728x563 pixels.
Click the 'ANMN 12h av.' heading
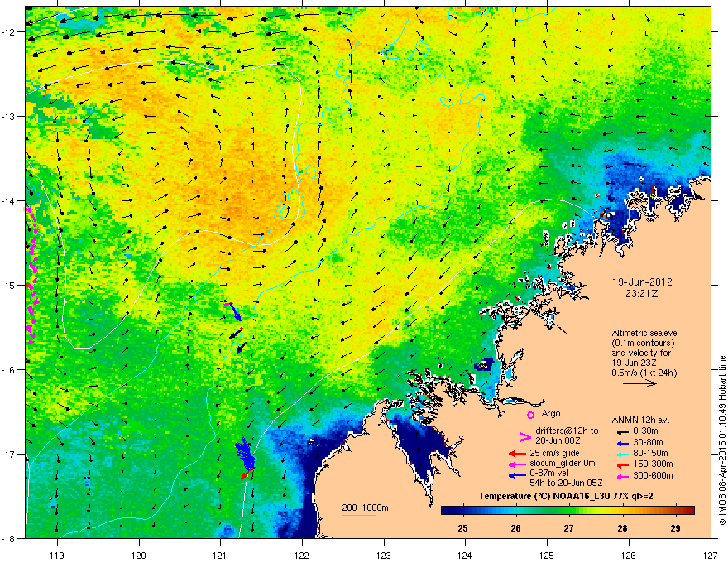pyautogui.click(x=640, y=420)
